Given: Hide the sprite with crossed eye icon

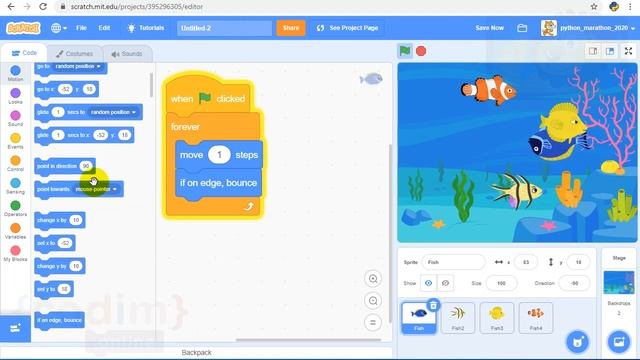Looking at the screenshot, I should tap(445, 283).
